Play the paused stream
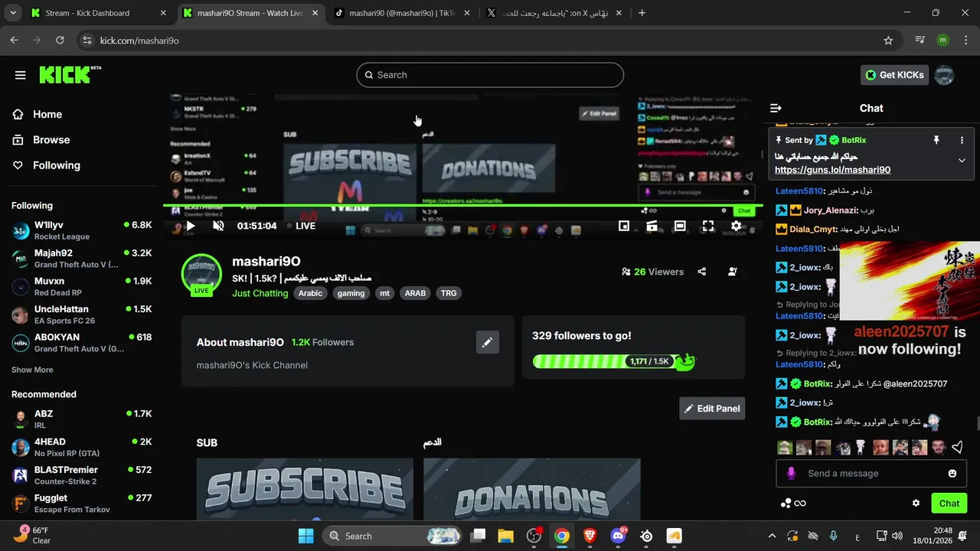980x551 pixels. (191, 226)
